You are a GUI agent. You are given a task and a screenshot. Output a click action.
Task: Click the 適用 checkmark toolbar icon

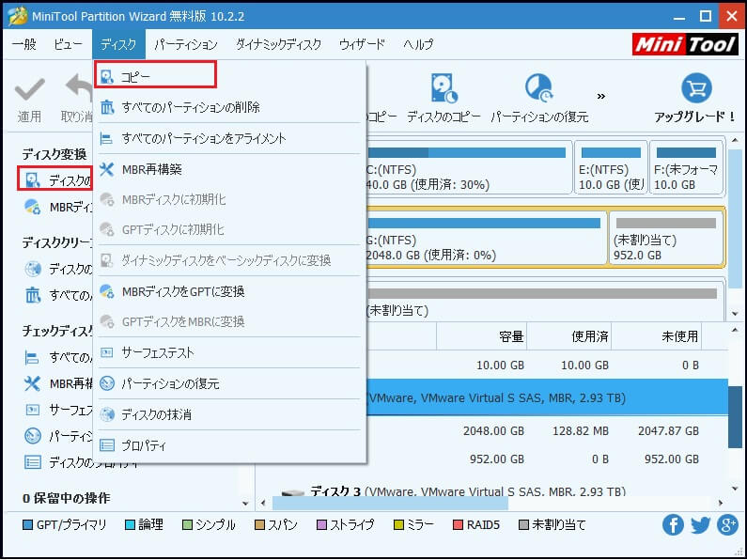tap(29, 89)
